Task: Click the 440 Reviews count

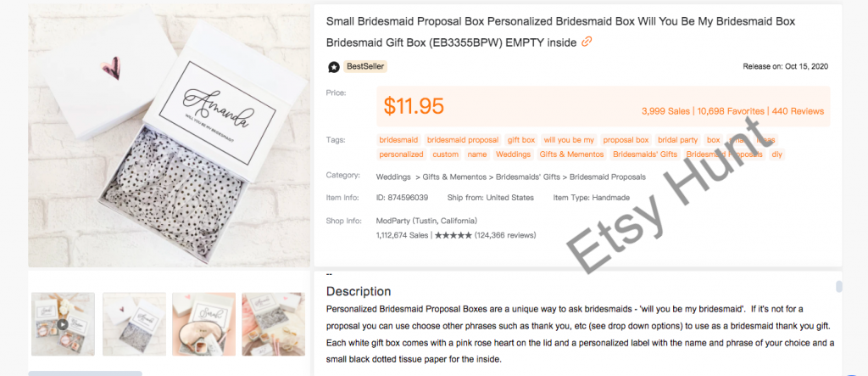Action: coord(798,111)
